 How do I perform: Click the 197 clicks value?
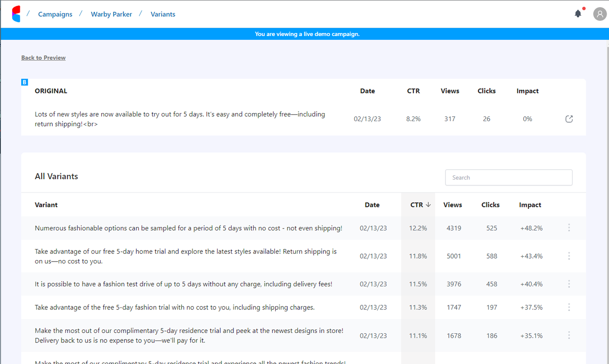point(492,307)
